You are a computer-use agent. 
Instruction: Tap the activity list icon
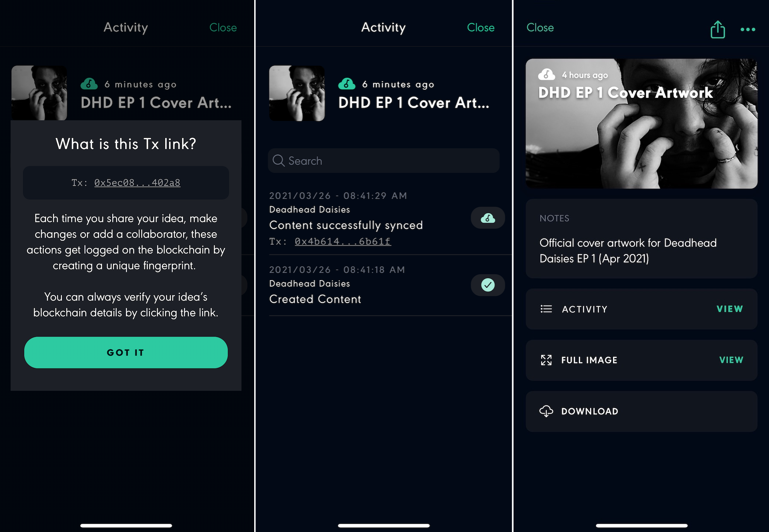(546, 309)
